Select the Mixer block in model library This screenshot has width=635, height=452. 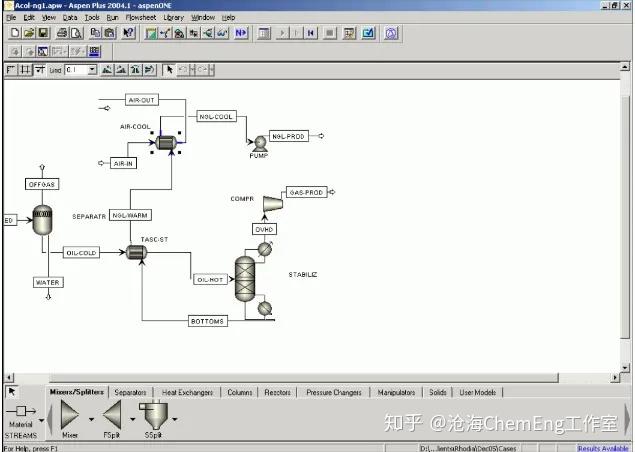click(x=70, y=415)
